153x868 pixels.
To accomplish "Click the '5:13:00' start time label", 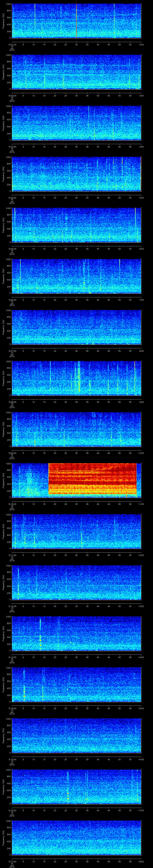I will 12,657.
